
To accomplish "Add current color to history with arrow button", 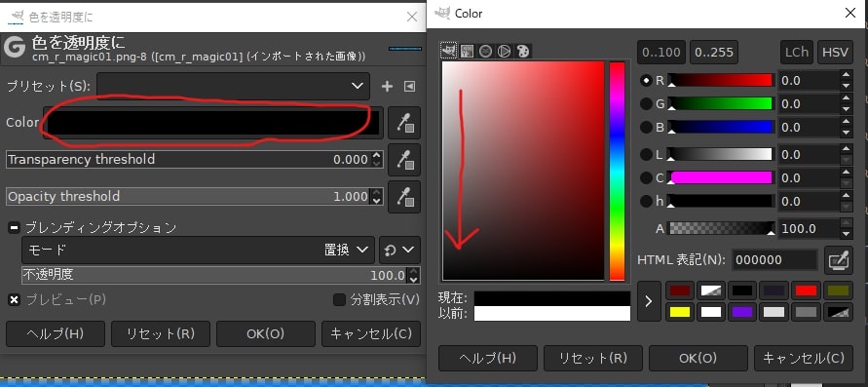I will click(649, 301).
